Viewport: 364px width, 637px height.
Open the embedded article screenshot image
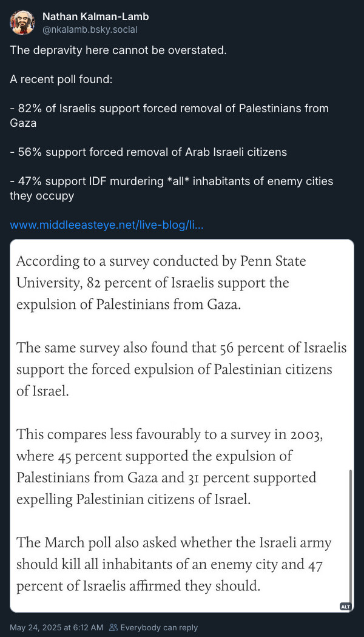coord(181,425)
